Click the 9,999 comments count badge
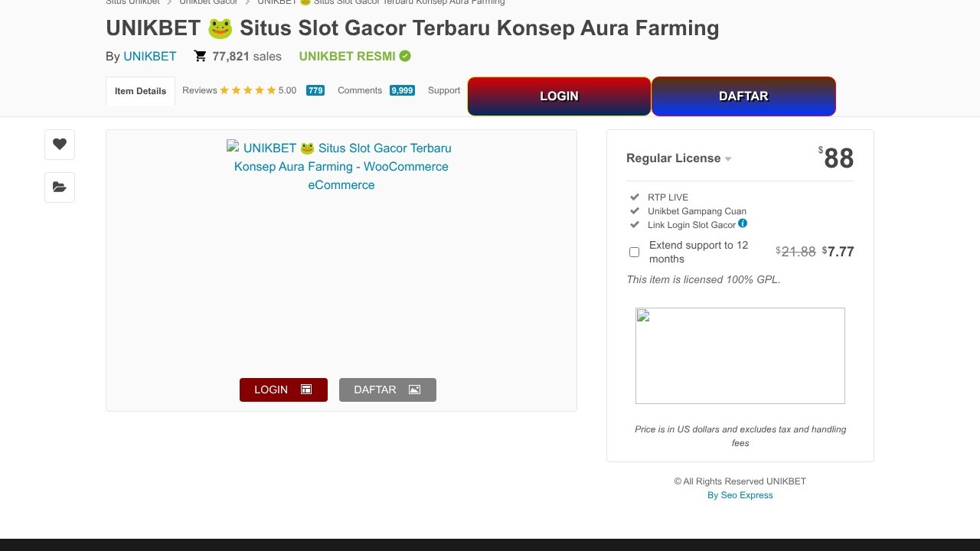 (x=402, y=90)
